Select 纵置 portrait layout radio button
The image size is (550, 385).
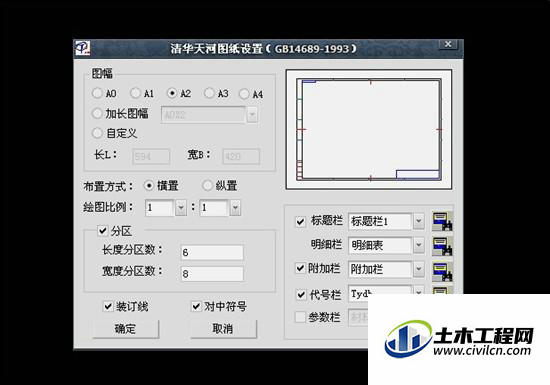[x=207, y=185]
